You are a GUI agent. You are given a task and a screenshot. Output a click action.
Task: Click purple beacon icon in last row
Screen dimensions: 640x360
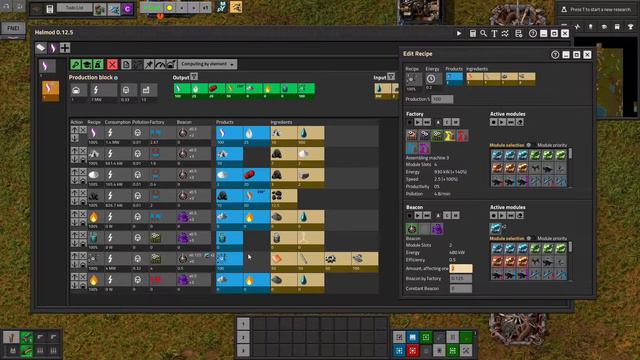183,280
